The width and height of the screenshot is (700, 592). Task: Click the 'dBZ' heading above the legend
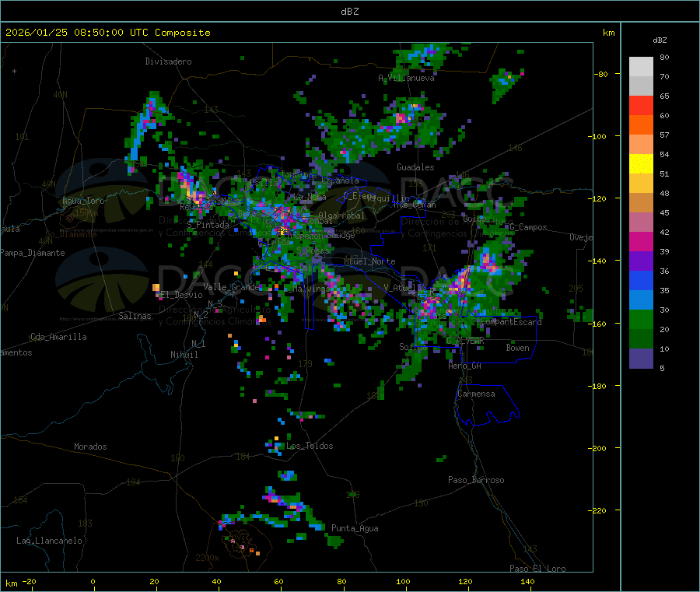tap(660, 40)
